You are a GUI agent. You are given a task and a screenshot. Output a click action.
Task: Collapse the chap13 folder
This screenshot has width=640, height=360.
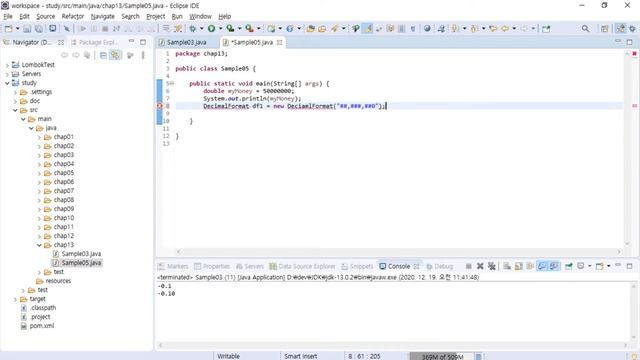coord(39,245)
